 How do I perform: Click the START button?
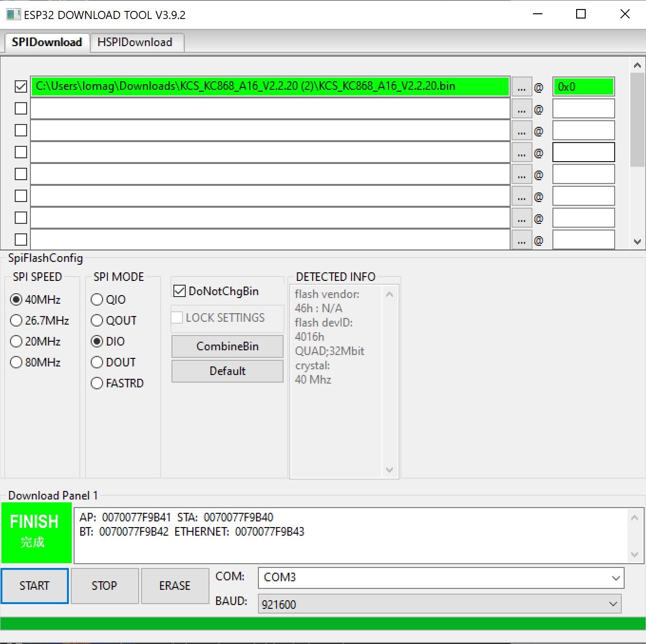[35, 586]
